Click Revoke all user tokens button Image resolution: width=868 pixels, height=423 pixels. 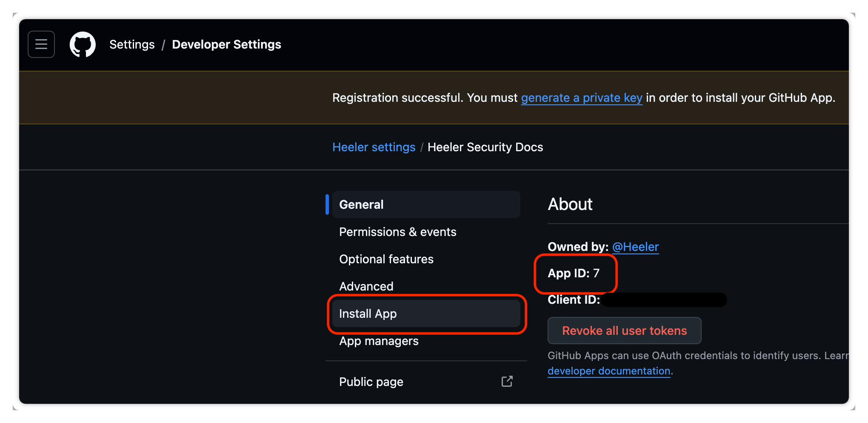click(x=624, y=331)
